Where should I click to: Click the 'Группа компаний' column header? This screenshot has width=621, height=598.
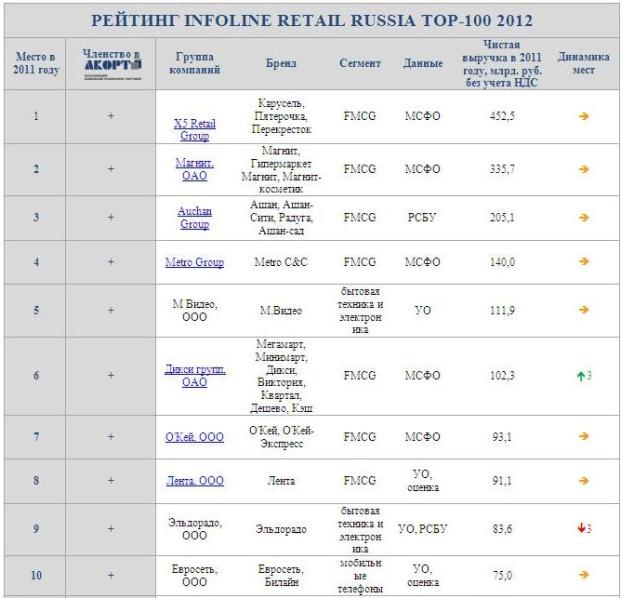(x=194, y=63)
